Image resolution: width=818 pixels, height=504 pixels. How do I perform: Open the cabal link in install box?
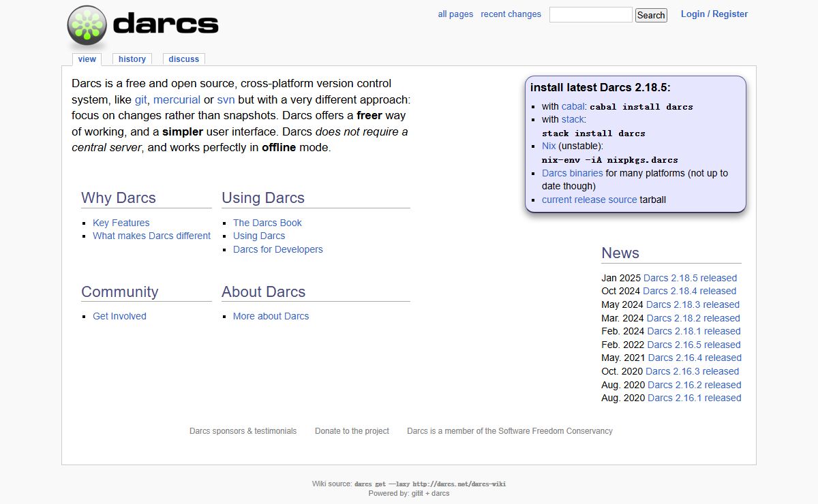click(573, 106)
